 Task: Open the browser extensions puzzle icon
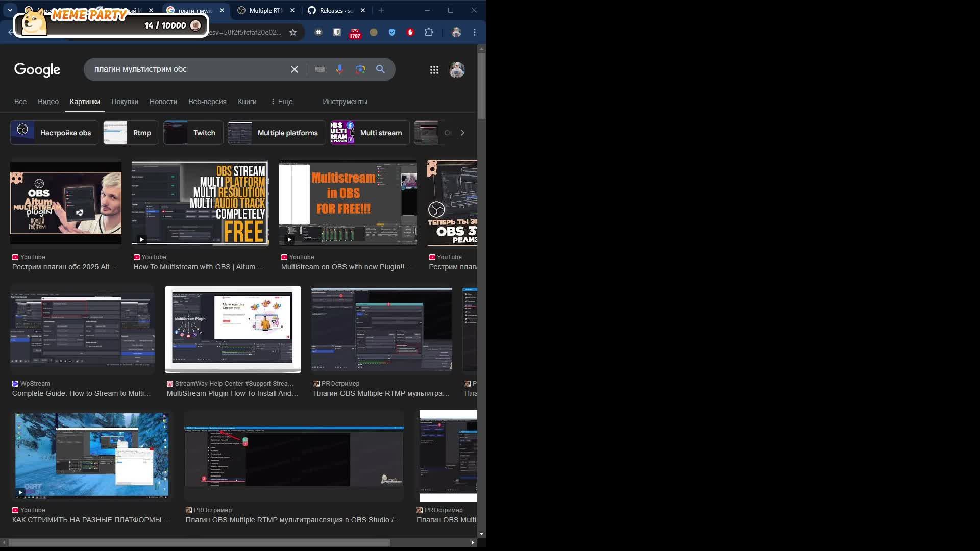pyautogui.click(x=429, y=32)
